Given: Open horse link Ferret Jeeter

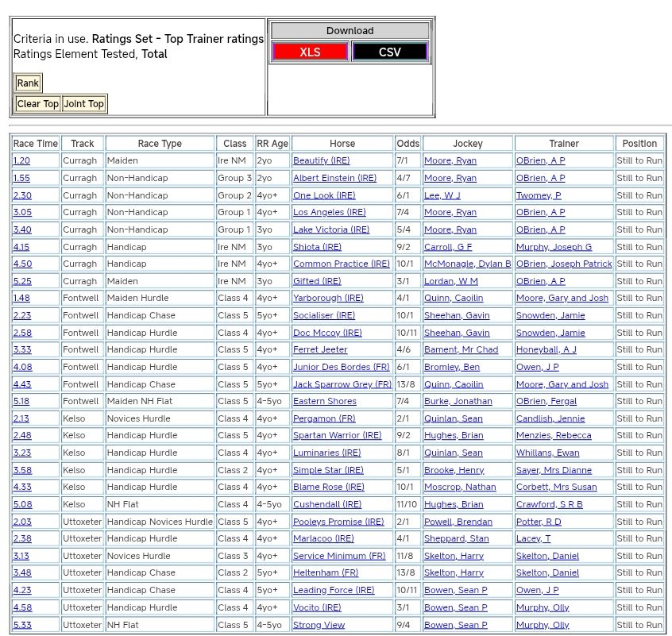Looking at the screenshot, I should pyautogui.click(x=320, y=350).
